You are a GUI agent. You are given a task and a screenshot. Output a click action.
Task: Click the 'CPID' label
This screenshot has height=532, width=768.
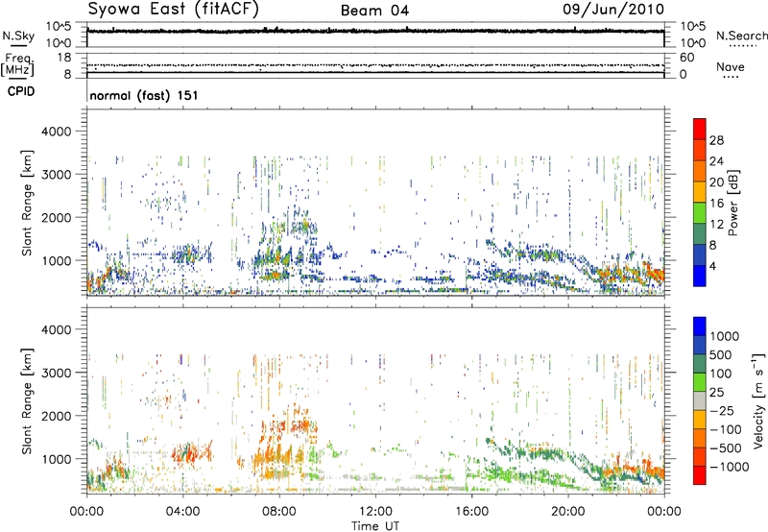(x=21, y=91)
